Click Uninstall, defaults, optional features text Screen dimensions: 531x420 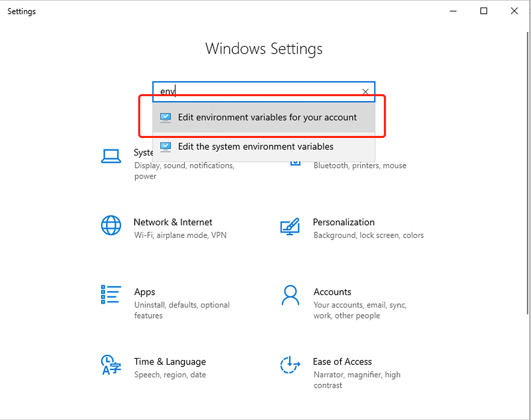tap(182, 310)
